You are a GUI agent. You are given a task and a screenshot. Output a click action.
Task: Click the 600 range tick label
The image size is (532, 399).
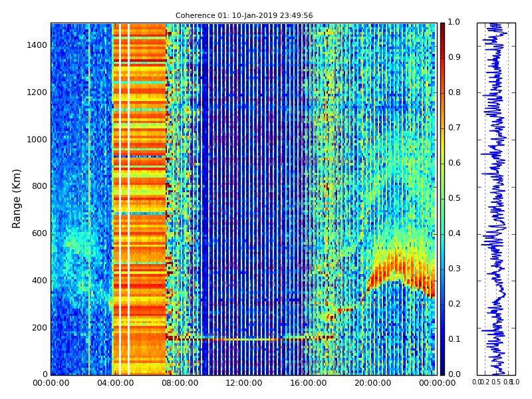(x=40, y=234)
